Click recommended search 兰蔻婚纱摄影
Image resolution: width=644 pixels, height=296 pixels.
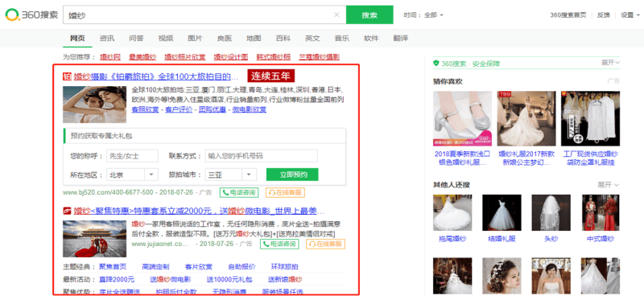point(319,57)
